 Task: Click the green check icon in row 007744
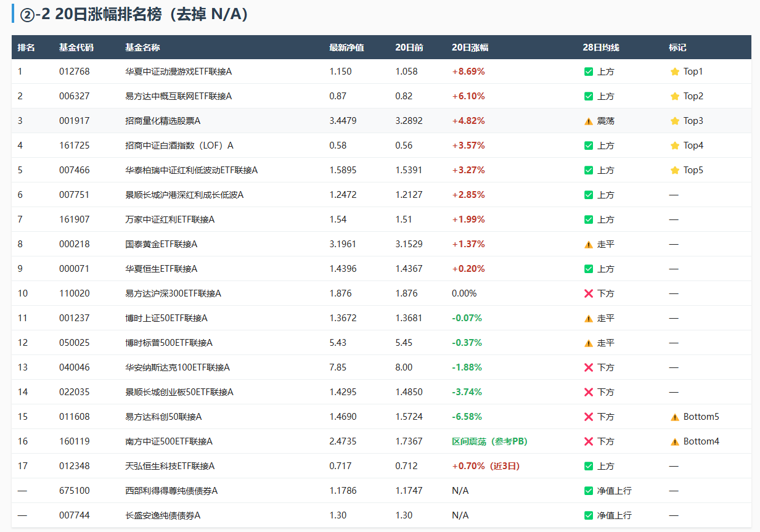589,515
